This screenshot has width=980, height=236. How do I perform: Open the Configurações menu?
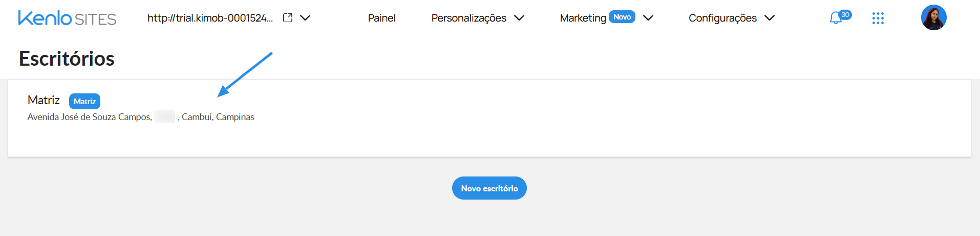click(x=722, y=18)
